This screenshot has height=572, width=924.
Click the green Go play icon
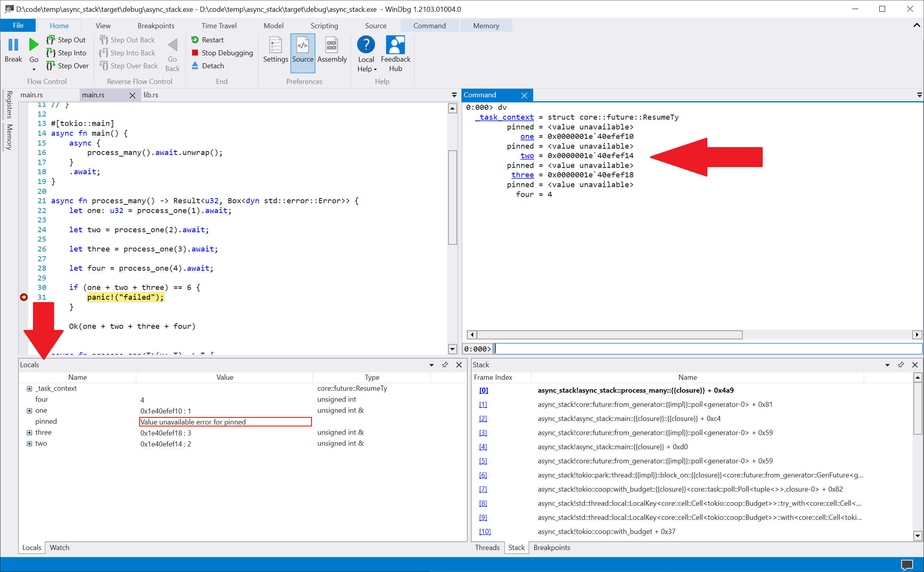coord(34,45)
